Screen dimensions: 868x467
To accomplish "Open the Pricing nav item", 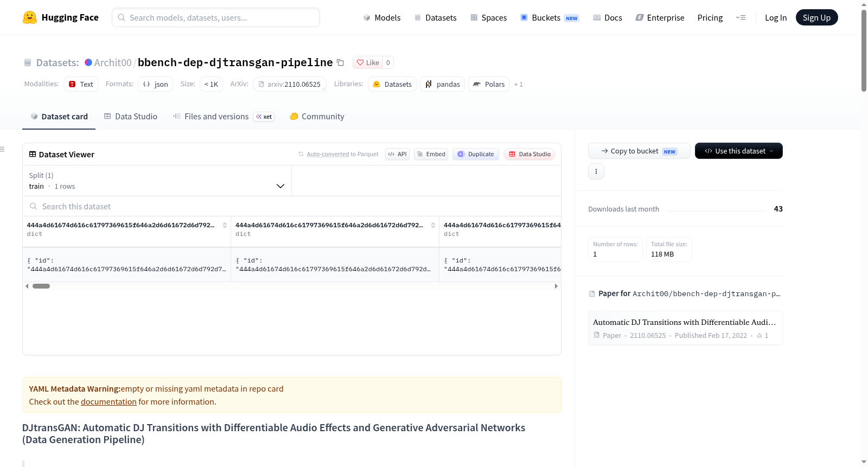I will coord(710,17).
